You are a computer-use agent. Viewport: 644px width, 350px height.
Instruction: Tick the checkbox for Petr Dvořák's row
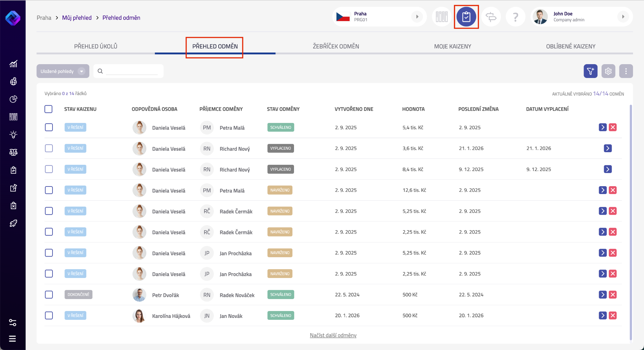coord(49,295)
